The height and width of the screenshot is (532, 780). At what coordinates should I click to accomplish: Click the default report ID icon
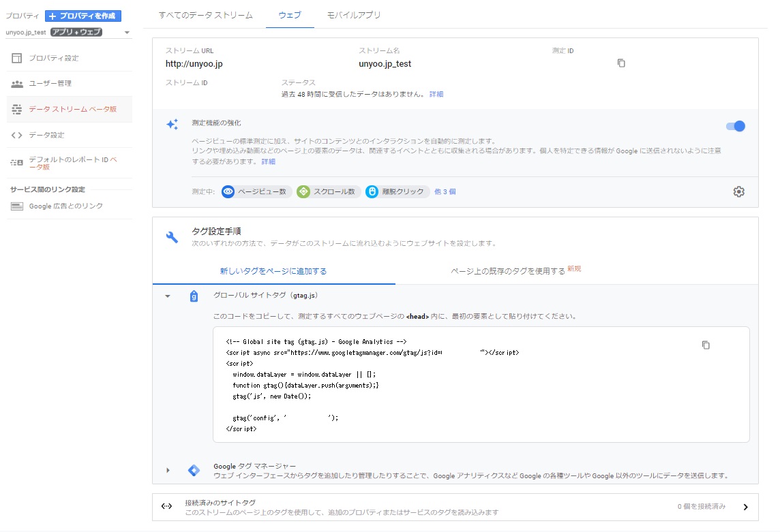(x=16, y=163)
